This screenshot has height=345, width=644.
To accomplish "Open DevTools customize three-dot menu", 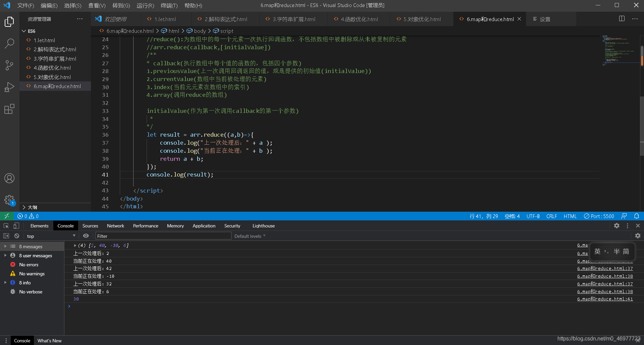I will tap(628, 226).
